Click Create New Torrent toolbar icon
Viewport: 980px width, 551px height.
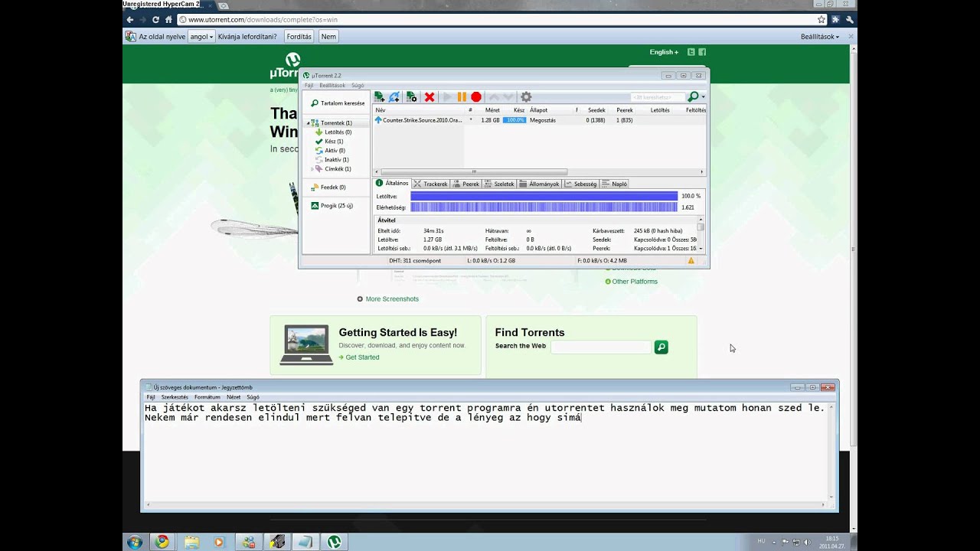pyautogui.click(x=412, y=97)
